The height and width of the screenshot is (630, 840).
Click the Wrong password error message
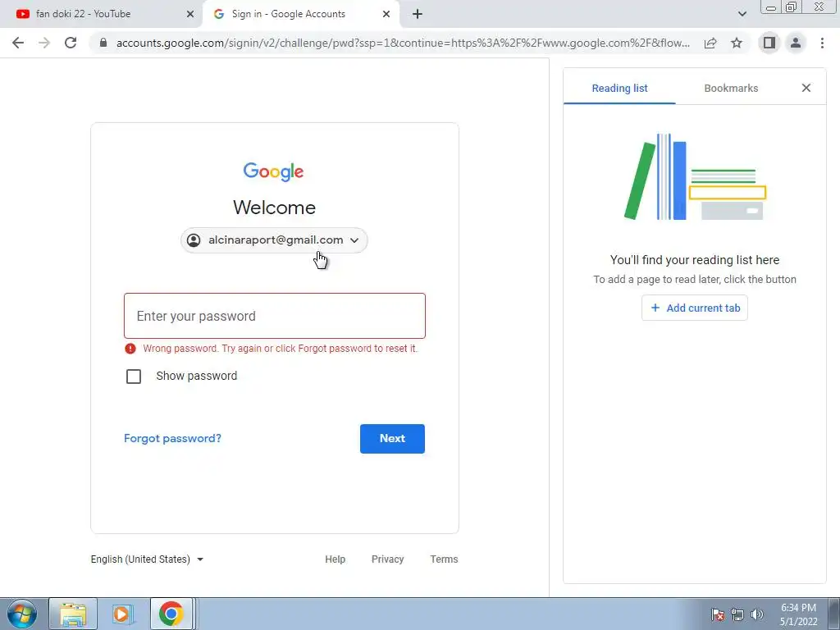(281, 349)
